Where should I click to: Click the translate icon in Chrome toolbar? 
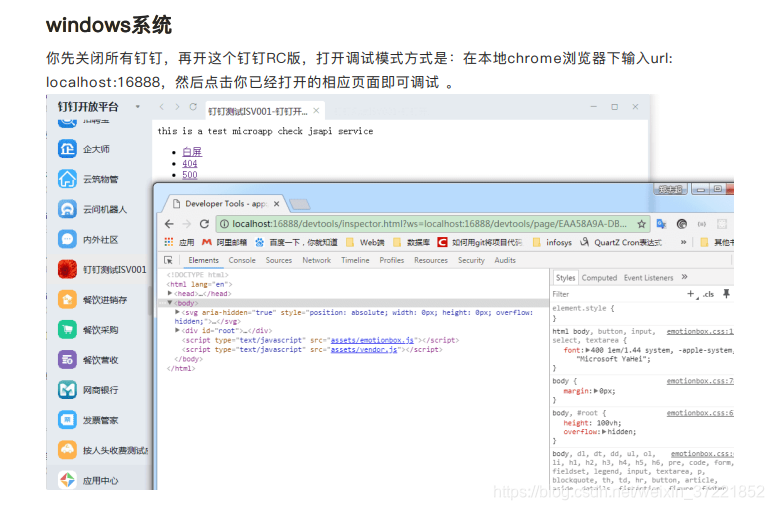tap(661, 224)
